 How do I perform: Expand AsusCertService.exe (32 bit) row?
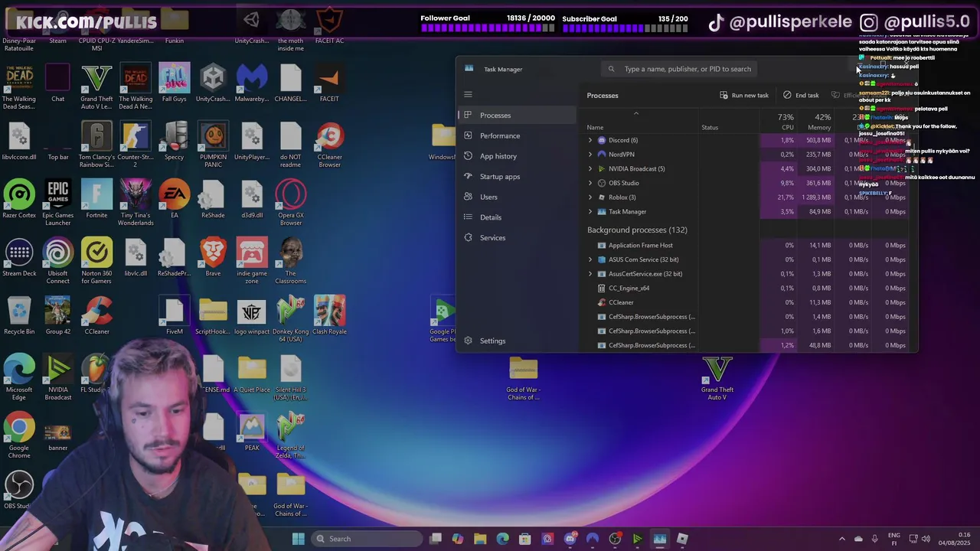point(590,274)
